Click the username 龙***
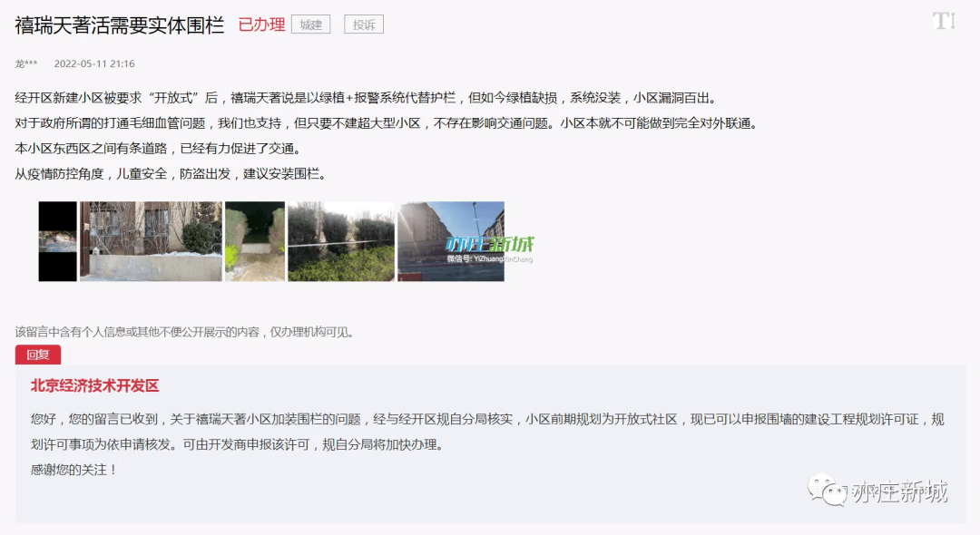The width and height of the screenshot is (980, 535). coord(26,63)
